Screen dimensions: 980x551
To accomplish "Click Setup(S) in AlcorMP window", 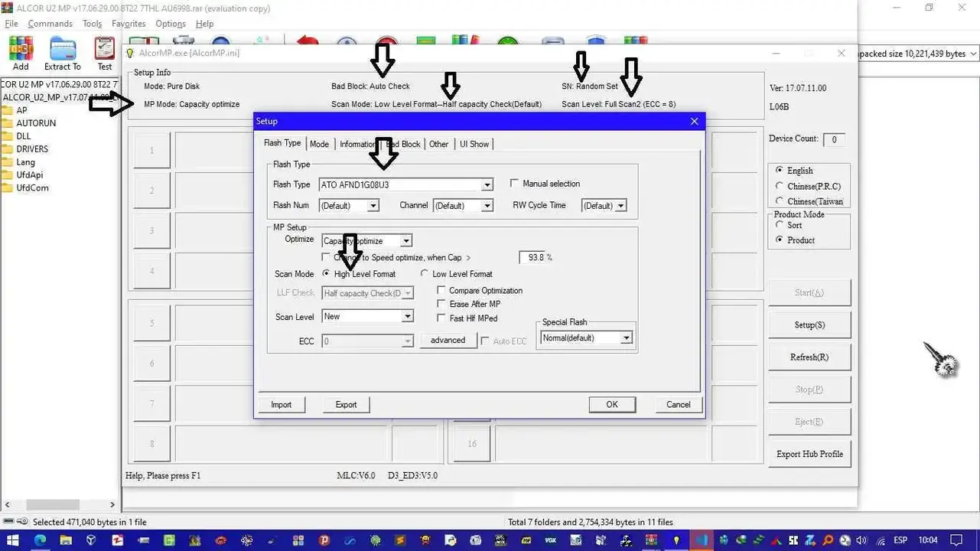I will click(x=809, y=325).
